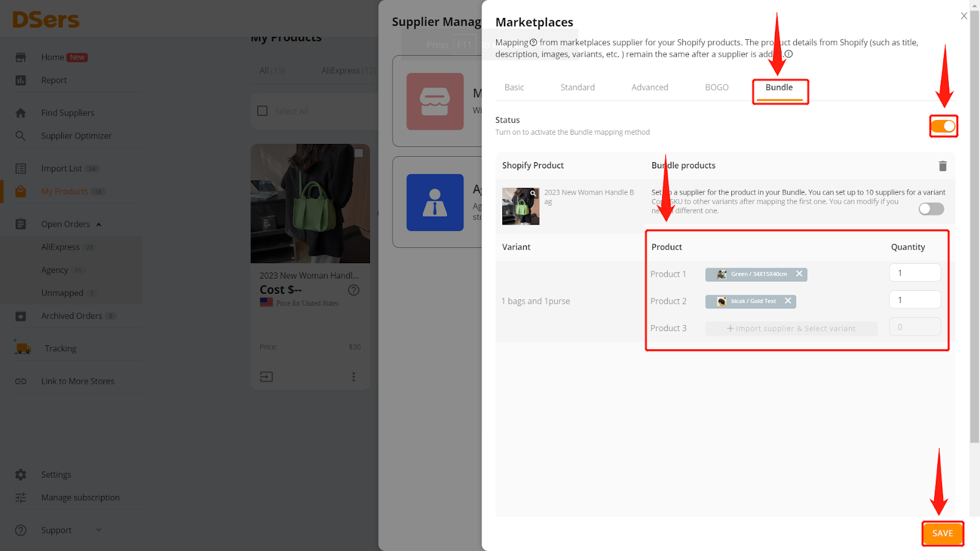Viewport: 980px width, 551px height.
Task: Click the Settings gear icon
Action: tap(21, 474)
